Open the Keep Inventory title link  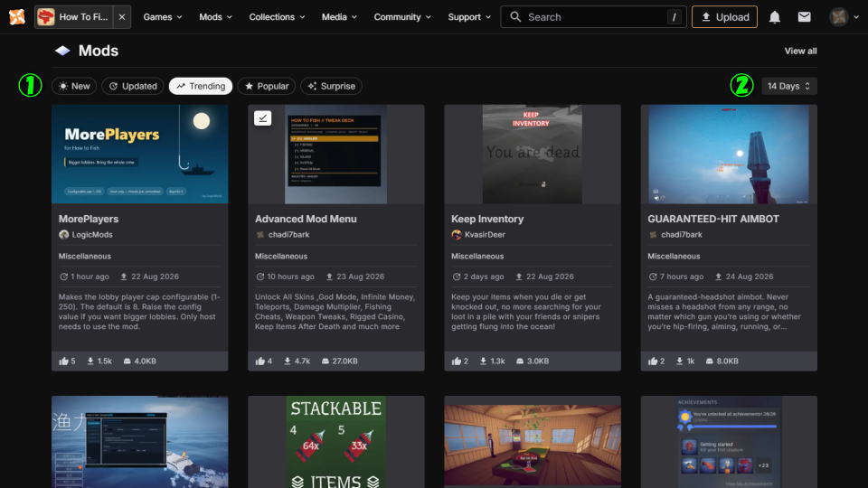coord(487,219)
